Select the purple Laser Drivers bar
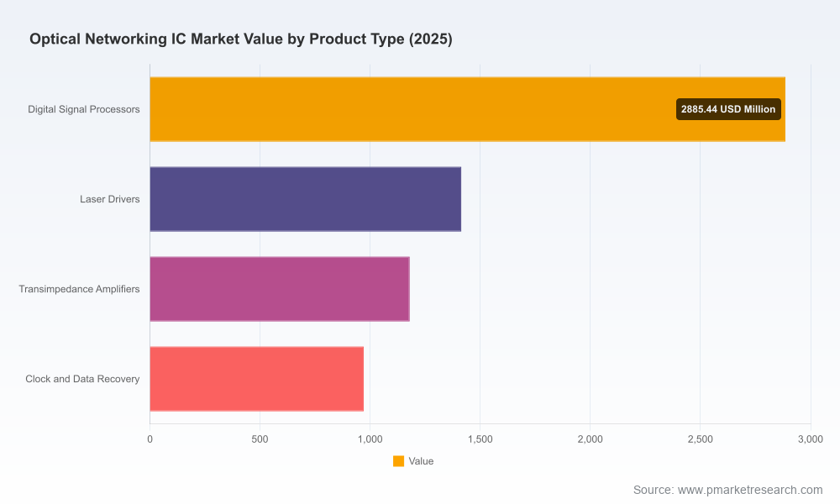Viewport: 840px width, 504px height. pyautogui.click(x=306, y=199)
